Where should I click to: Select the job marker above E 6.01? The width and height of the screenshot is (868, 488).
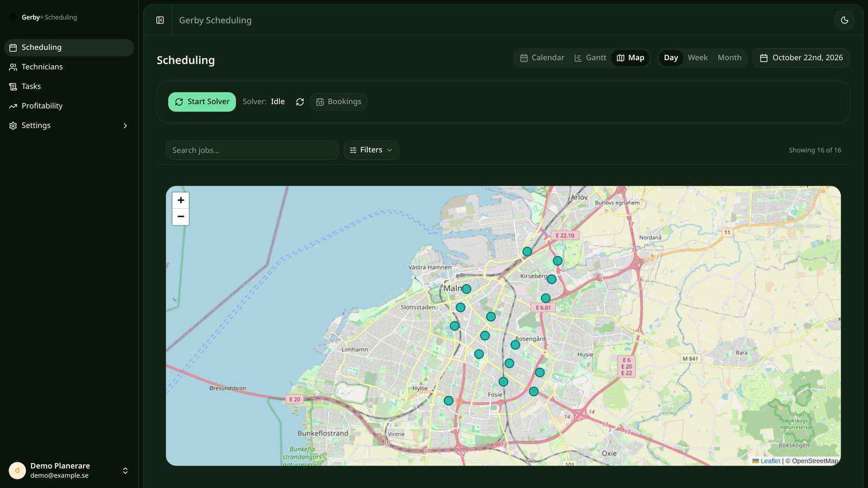pos(546,298)
